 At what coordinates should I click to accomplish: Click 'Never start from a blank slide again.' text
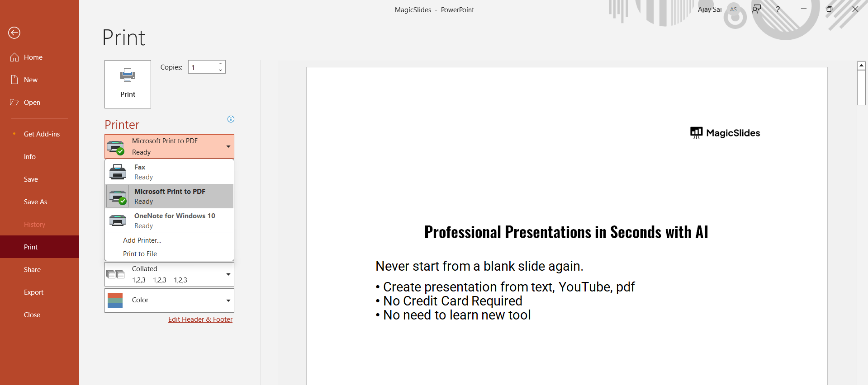coord(479,266)
